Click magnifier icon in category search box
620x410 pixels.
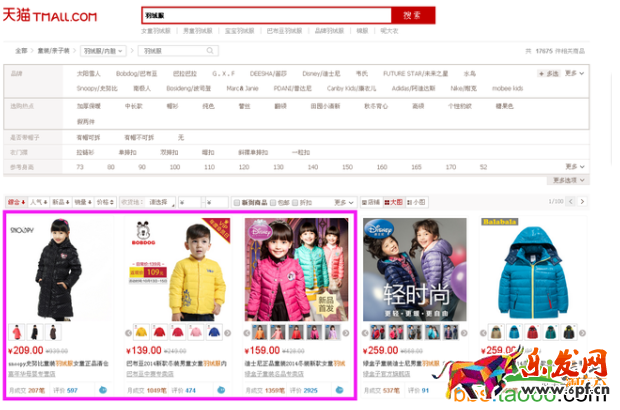(x=210, y=50)
